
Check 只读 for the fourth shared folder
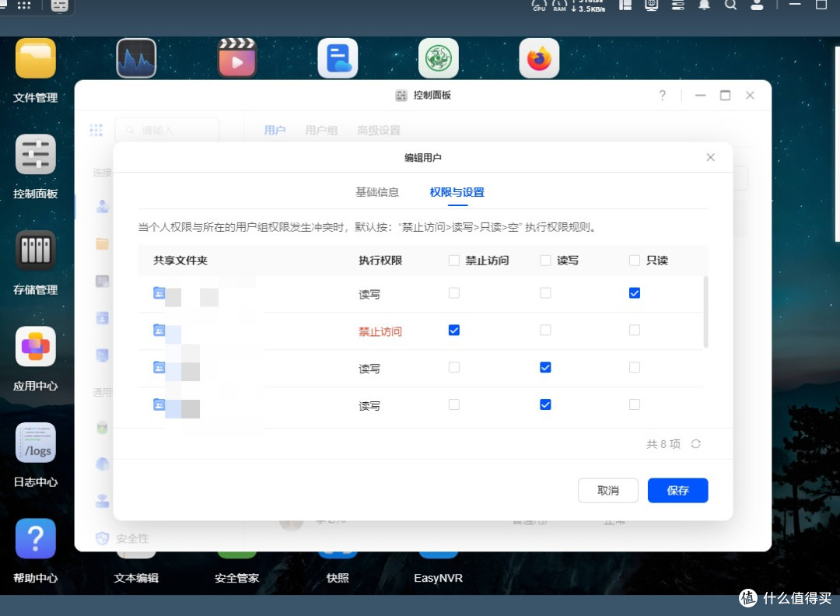click(635, 404)
